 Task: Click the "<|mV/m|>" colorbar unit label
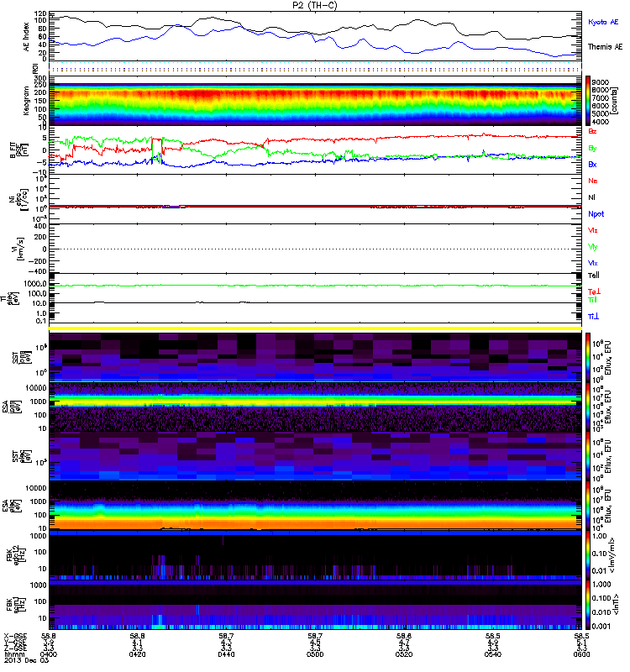tap(614, 555)
